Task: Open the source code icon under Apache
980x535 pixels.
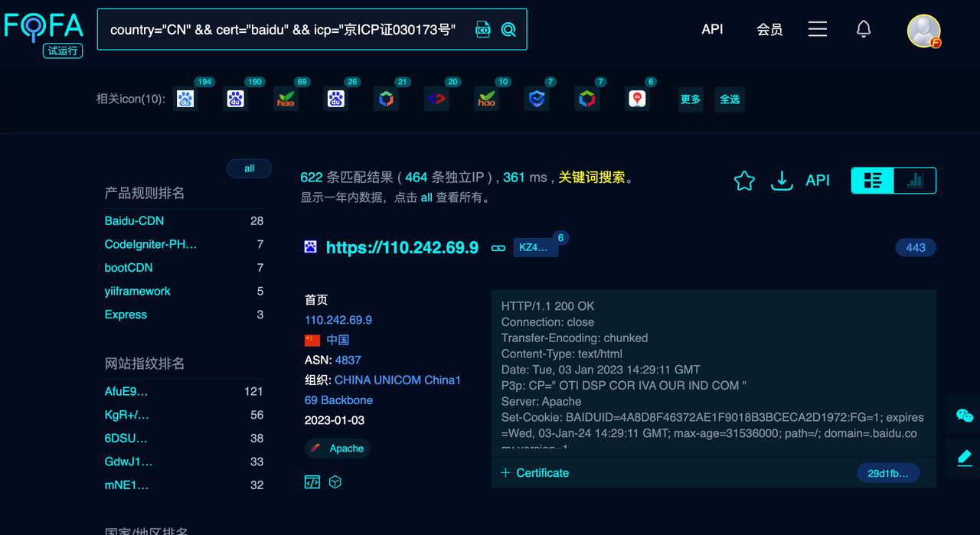Action: [312, 481]
